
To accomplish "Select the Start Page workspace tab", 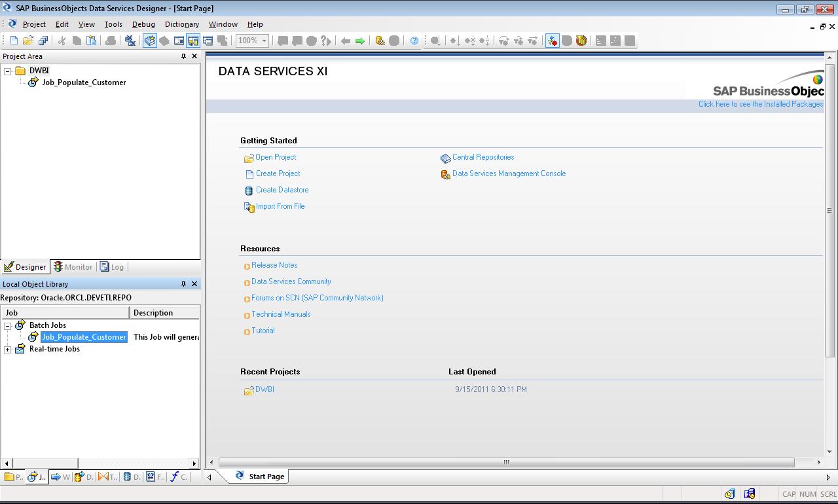I will [260, 477].
